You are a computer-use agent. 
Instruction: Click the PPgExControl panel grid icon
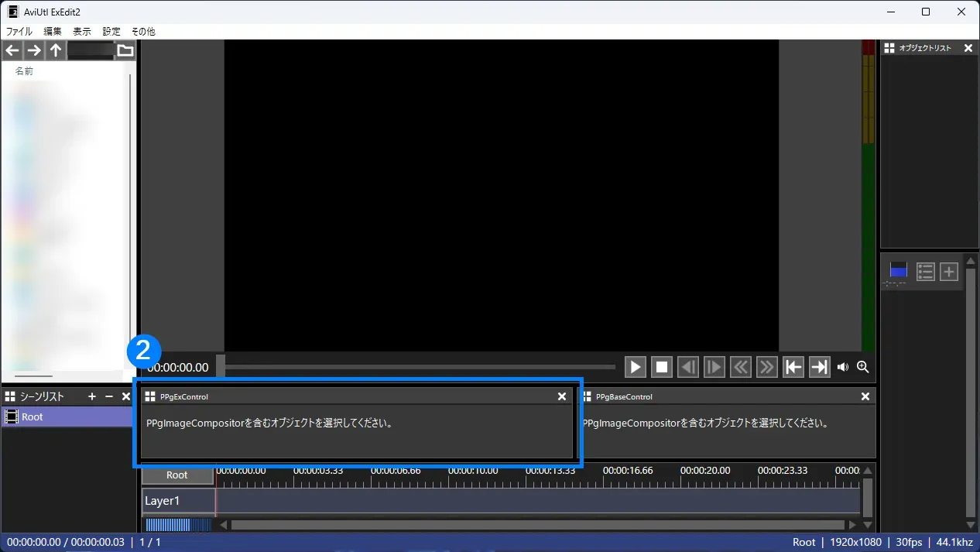tap(150, 396)
